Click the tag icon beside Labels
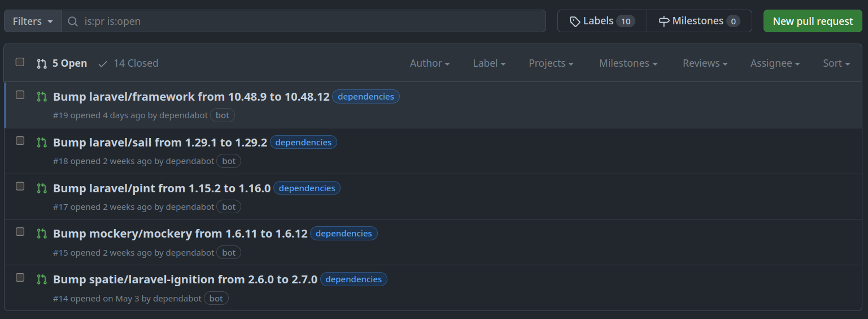The height and width of the screenshot is (319, 868). [x=574, y=21]
